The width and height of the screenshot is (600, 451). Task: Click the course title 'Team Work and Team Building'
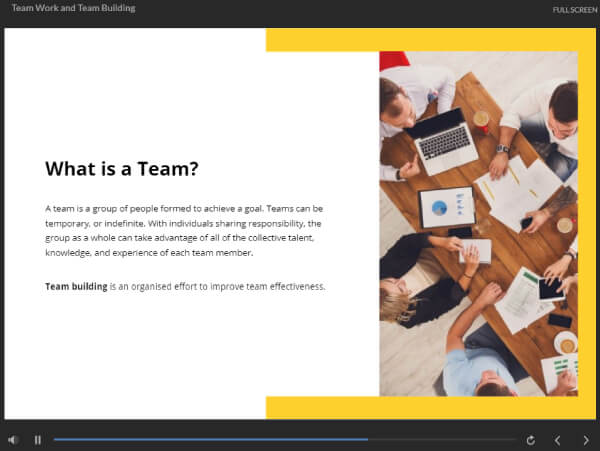(73, 8)
